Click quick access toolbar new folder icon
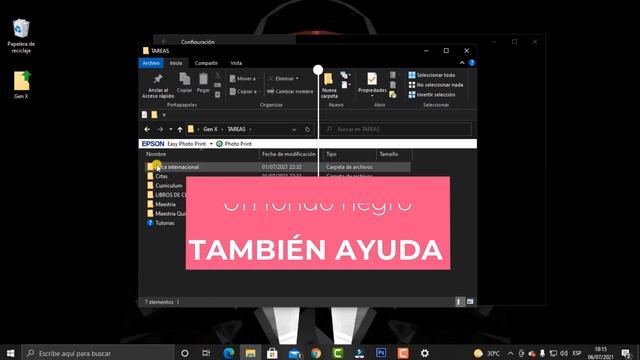 tap(154, 115)
